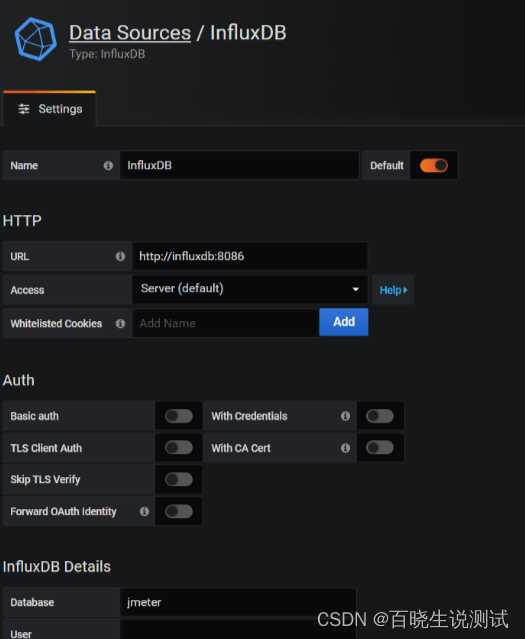The width and height of the screenshot is (525, 639).
Task: Enable Forward OAuth Identity switch
Action: pos(179,511)
